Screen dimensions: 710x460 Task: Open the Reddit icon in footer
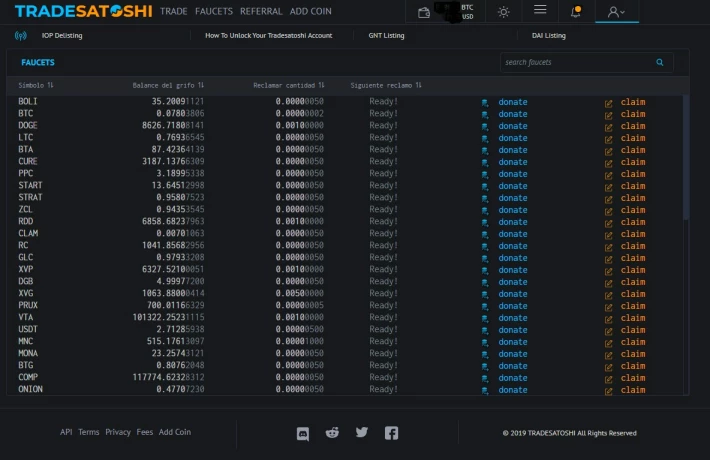pyautogui.click(x=332, y=433)
